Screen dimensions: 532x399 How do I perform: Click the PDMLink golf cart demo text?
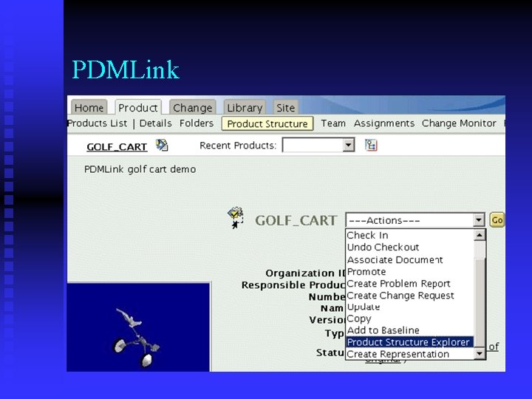pyautogui.click(x=140, y=169)
